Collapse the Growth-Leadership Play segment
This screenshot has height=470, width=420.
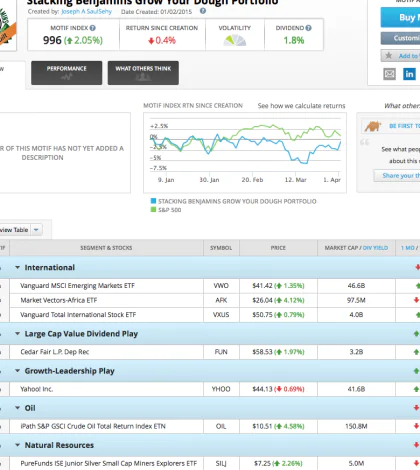17,371
